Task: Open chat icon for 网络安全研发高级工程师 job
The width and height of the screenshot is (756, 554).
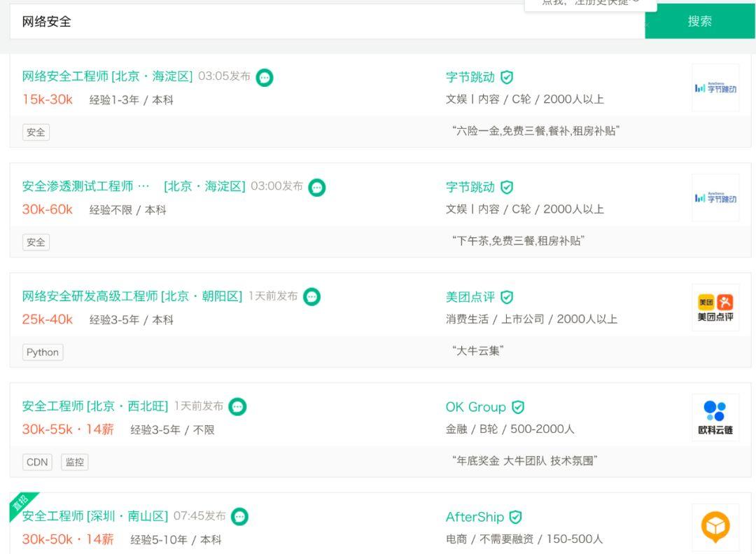Action: (x=311, y=297)
